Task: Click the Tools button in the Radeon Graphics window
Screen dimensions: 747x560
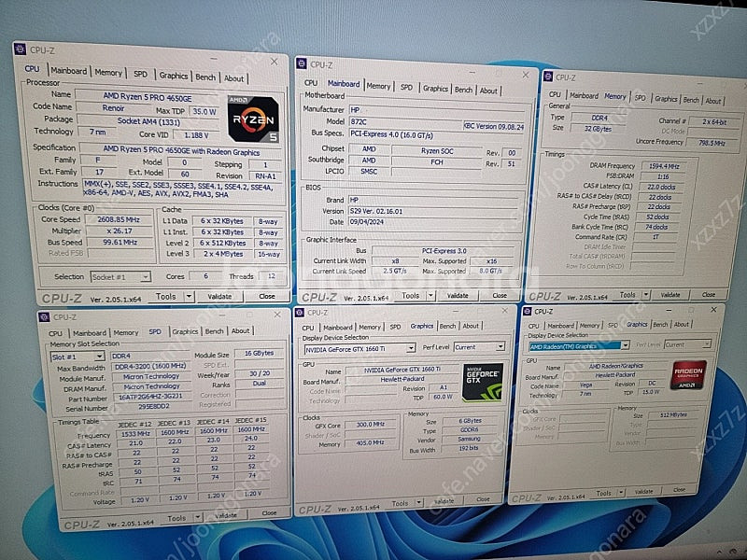Action: tap(603, 493)
